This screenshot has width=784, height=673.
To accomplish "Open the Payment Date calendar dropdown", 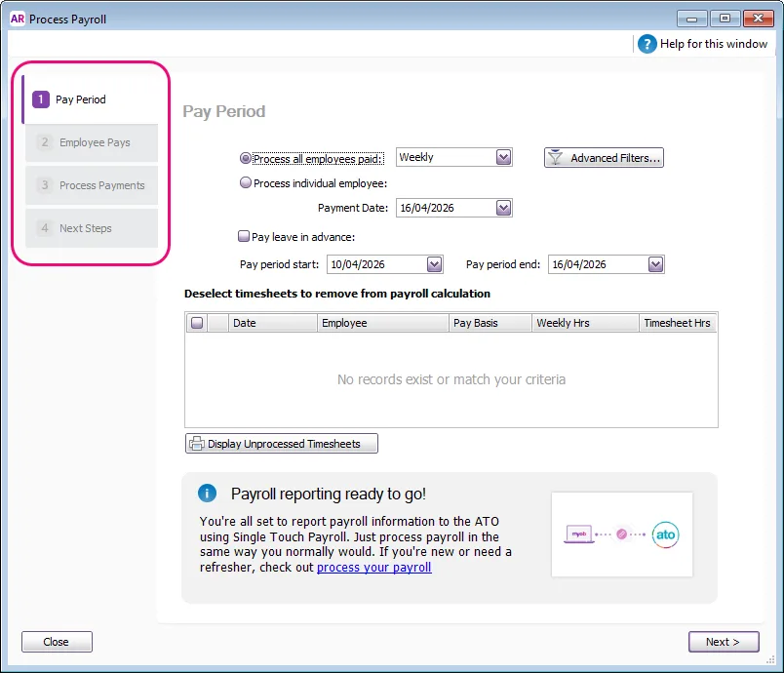I will [x=503, y=208].
